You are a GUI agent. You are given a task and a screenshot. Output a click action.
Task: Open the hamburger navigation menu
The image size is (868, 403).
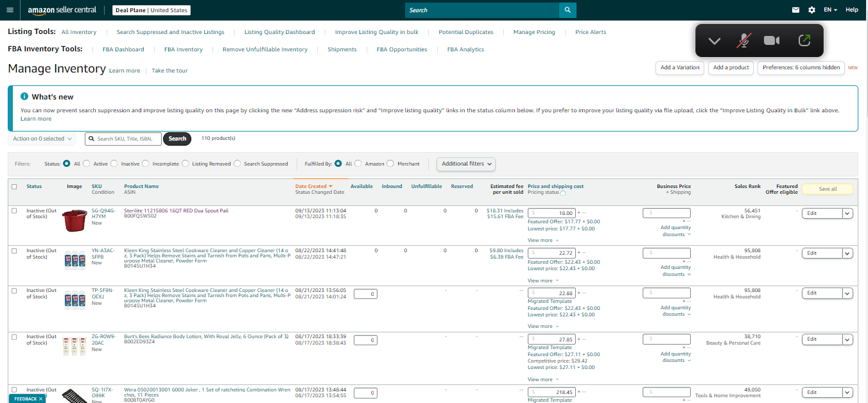(x=10, y=10)
